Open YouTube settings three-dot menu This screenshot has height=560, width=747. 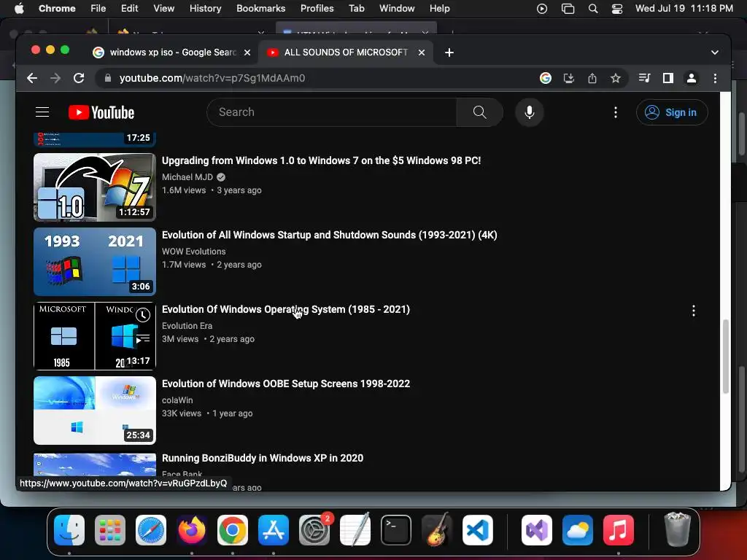(x=616, y=112)
